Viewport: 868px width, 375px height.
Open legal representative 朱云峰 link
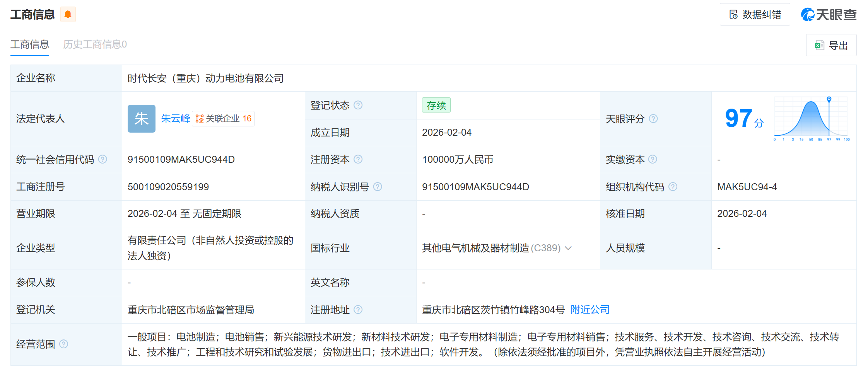[x=175, y=119]
